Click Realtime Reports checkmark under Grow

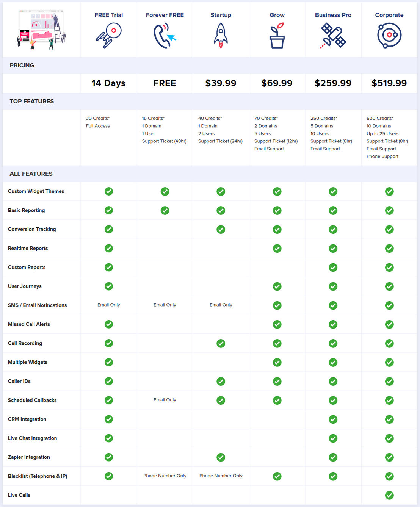click(277, 249)
